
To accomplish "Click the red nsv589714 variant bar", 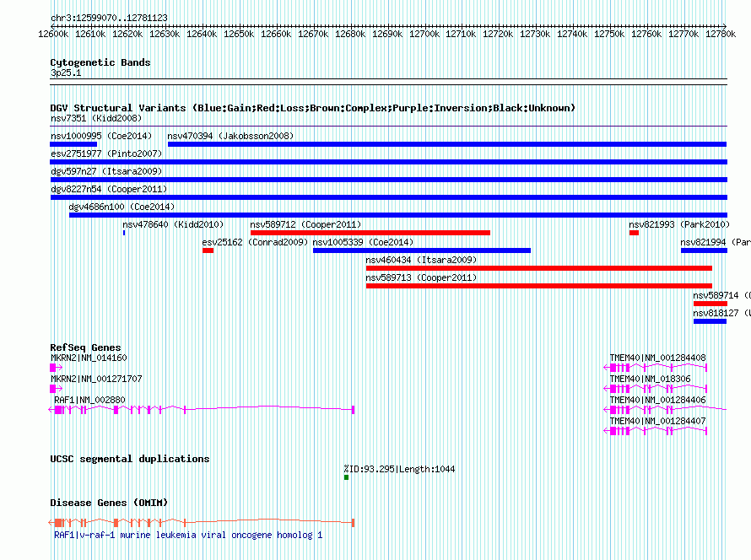I will (x=710, y=304).
